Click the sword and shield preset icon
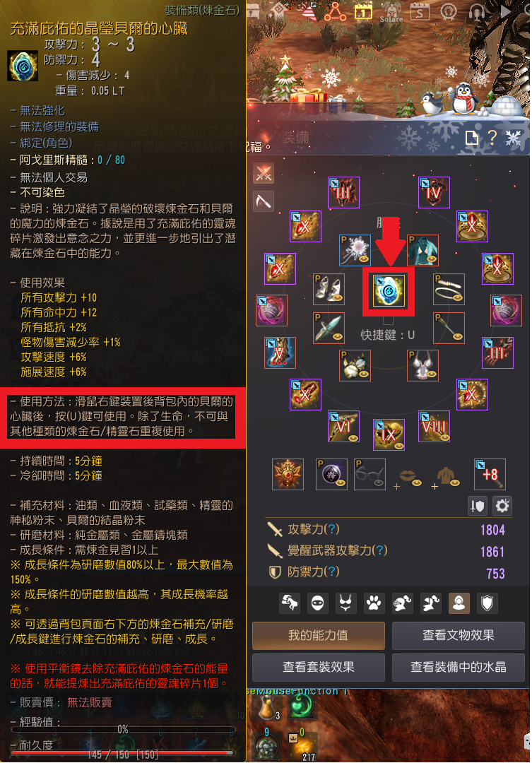532x763 pixels. (x=477, y=506)
